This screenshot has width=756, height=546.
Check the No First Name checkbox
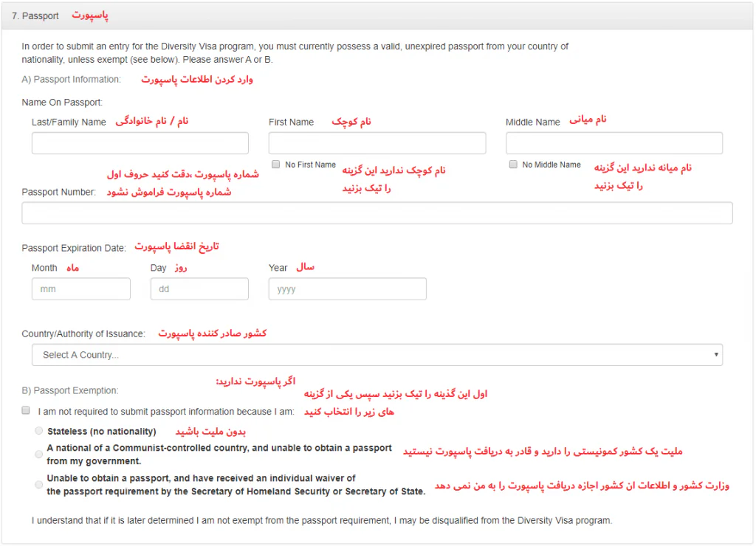pos(275,165)
